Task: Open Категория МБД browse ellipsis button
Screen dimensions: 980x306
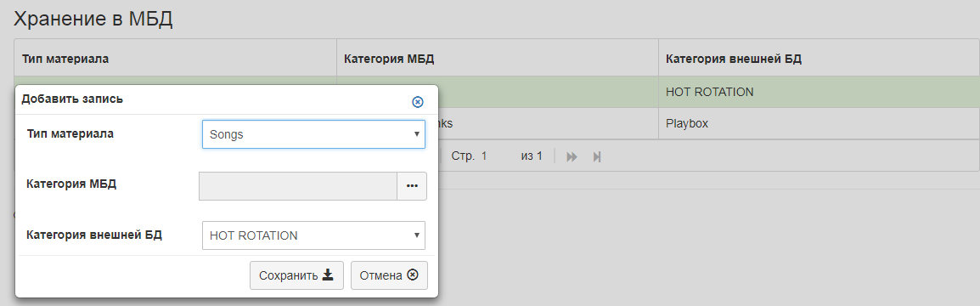Action: 412,186
